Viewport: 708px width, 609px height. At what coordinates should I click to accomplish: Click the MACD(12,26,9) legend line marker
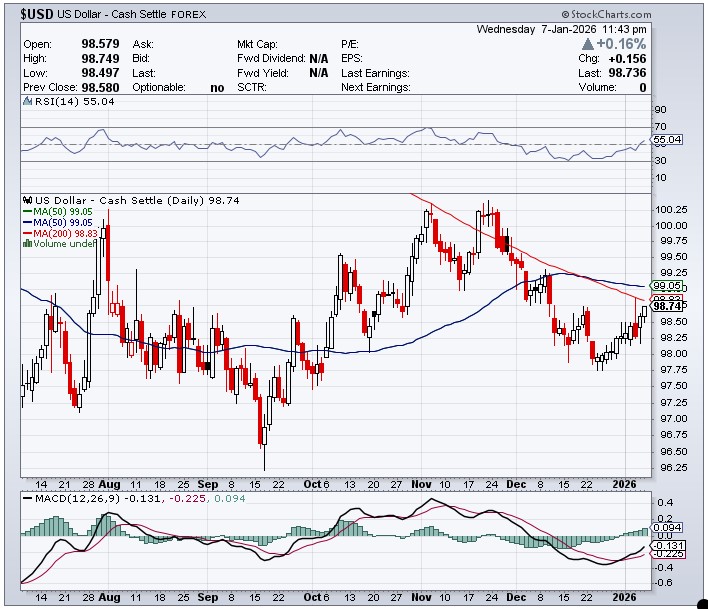point(28,499)
